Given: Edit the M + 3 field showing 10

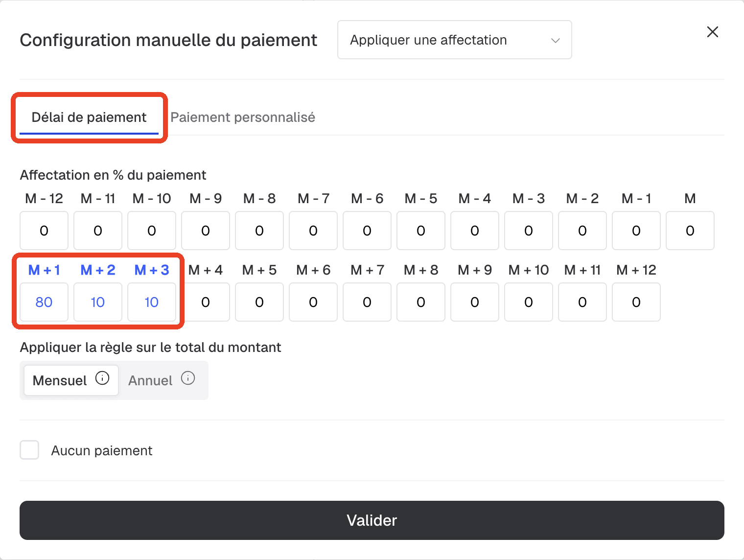Looking at the screenshot, I should (152, 302).
